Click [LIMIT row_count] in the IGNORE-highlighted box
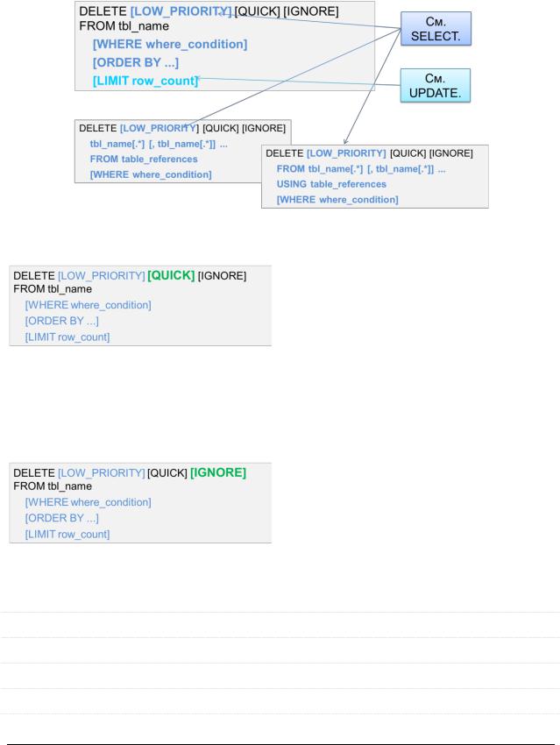Image resolution: width=560 pixels, height=745 pixels. click(67, 535)
